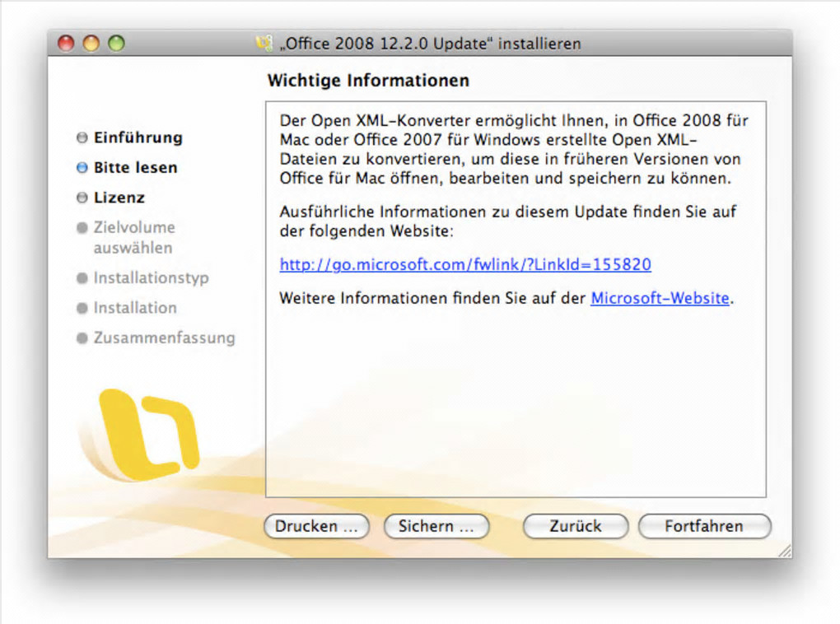Click the Zusammenfassung step bullet
This screenshot has width=840, height=624.
pyautogui.click(x=82, y=338)
